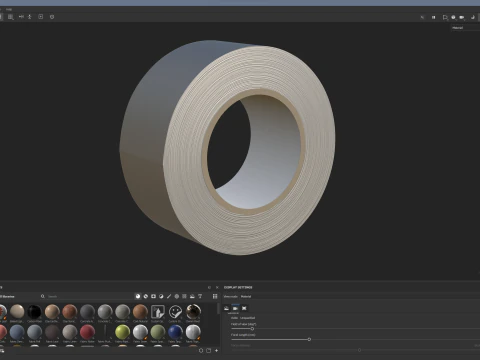Select the beige material sphere in first row

coord(17,312)
